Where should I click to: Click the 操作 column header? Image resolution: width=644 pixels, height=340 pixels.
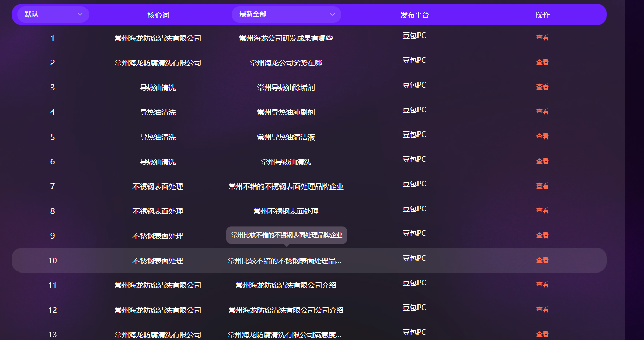[543, 15]
